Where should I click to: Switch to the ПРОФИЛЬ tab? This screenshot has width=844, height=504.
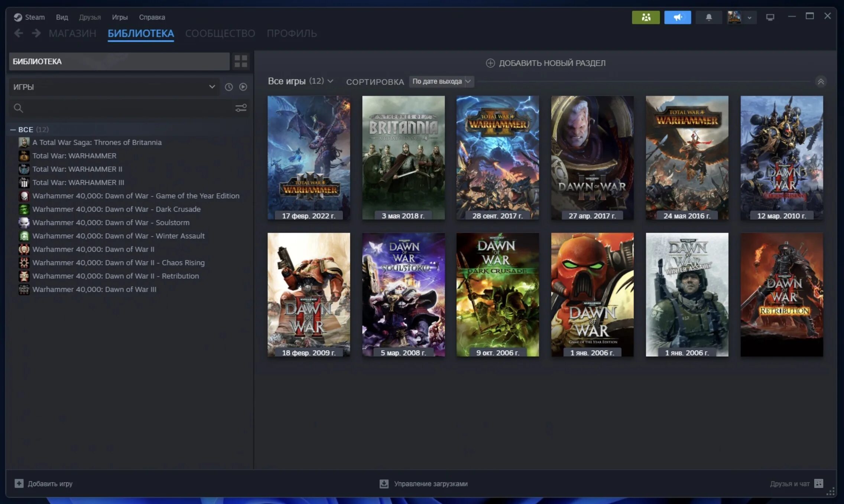pos(292,33)
